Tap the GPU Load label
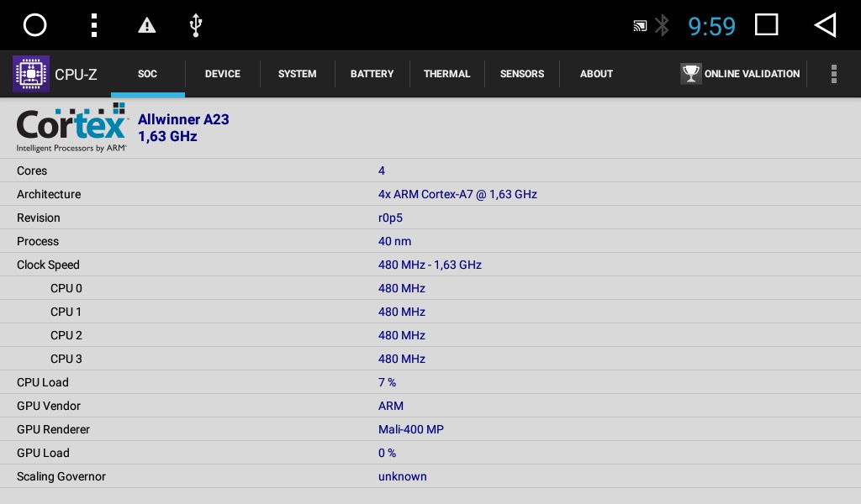 point(44,454)
